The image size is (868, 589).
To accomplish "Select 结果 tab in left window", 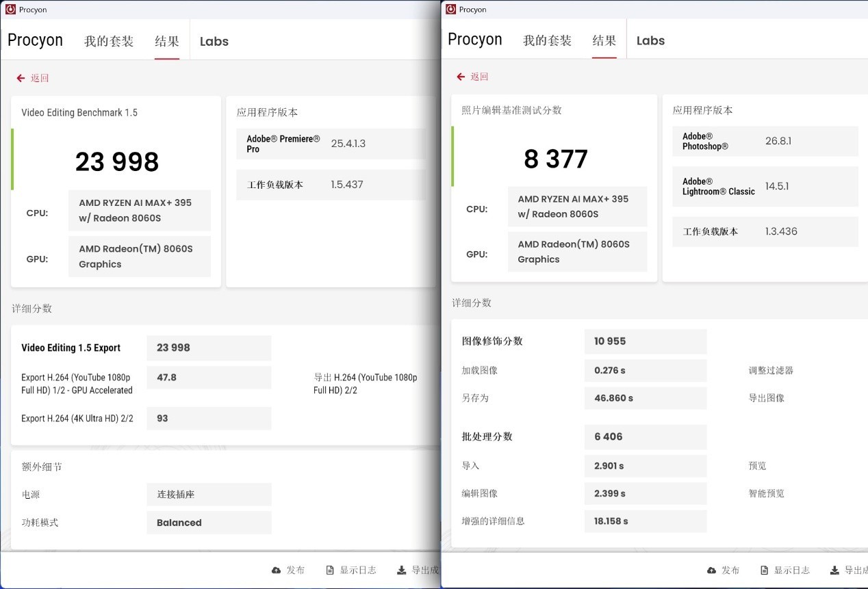I will (x=167, y=41).
